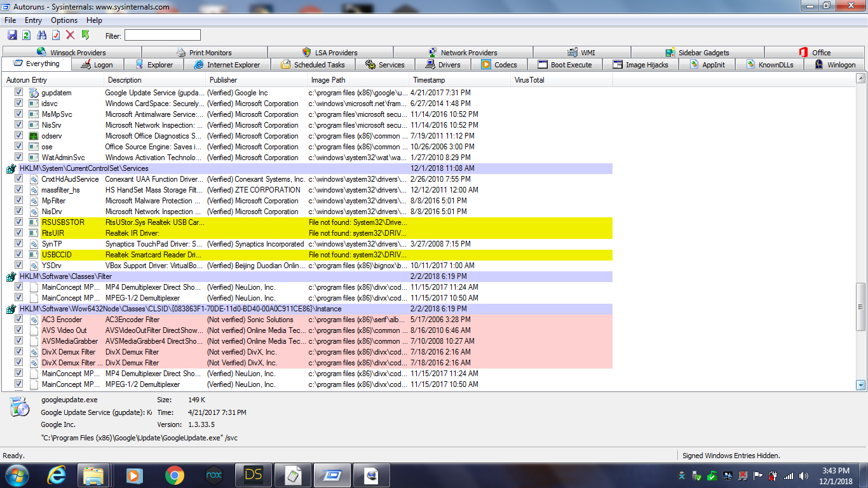Viewport: 868px width, 488px height.
Task: Click the Refresh toolbar icon
Action: [x=27, y=35]
